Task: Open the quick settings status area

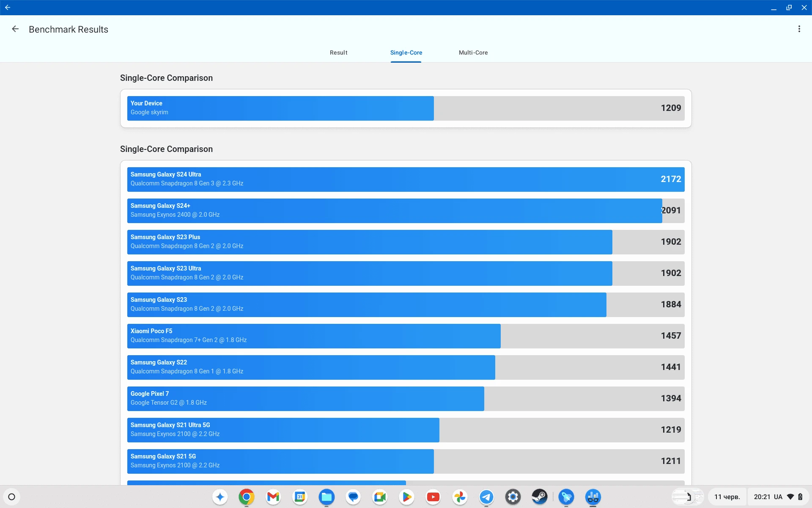Action: 778,497
